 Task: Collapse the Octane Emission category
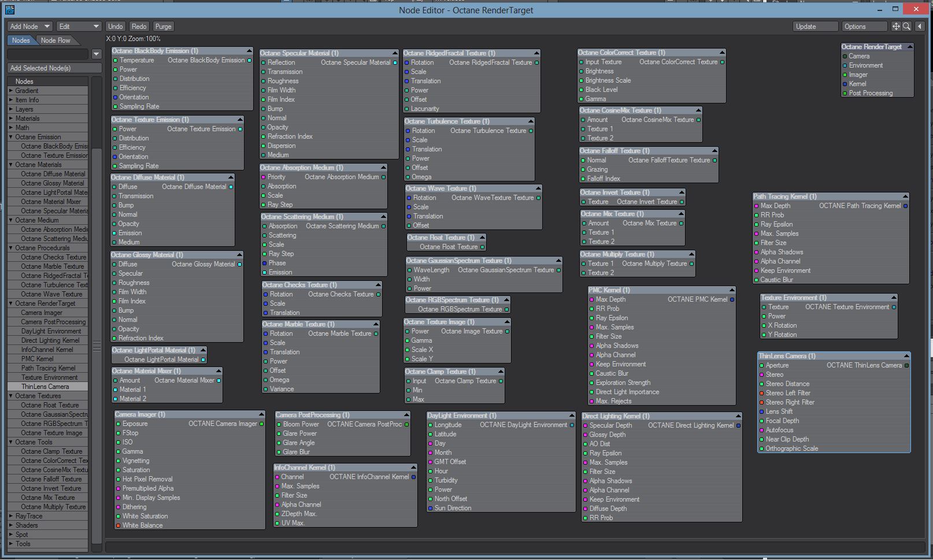(x=11, y=137)
